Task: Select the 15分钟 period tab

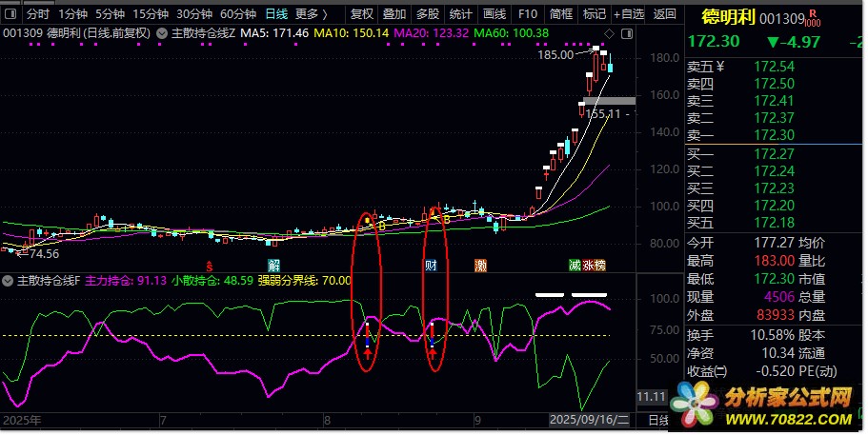Action: [151, 14]
